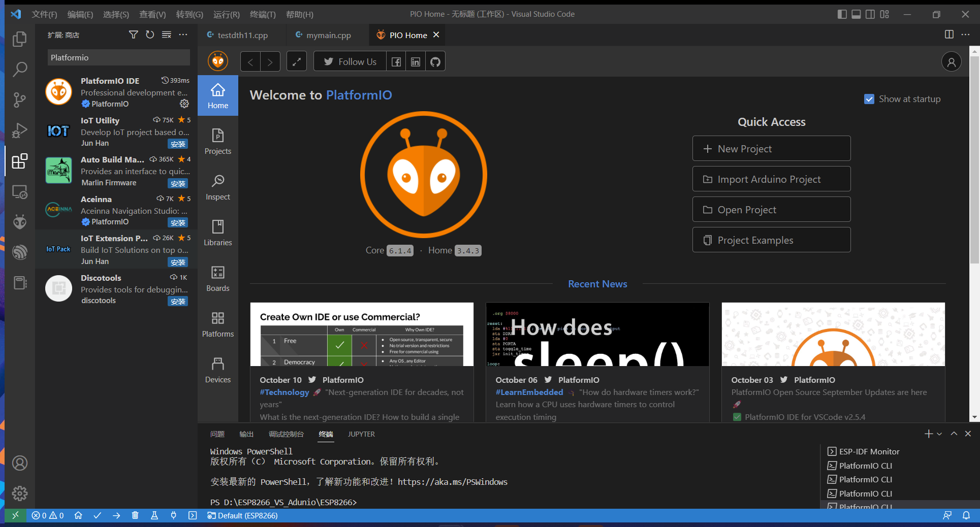Click the Project Examples button

[x=771, y=240]
